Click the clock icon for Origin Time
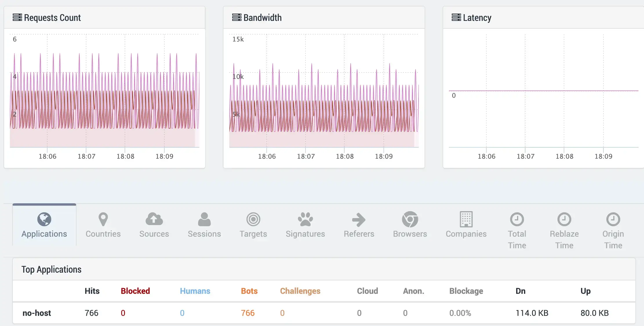 pos(613,219)
